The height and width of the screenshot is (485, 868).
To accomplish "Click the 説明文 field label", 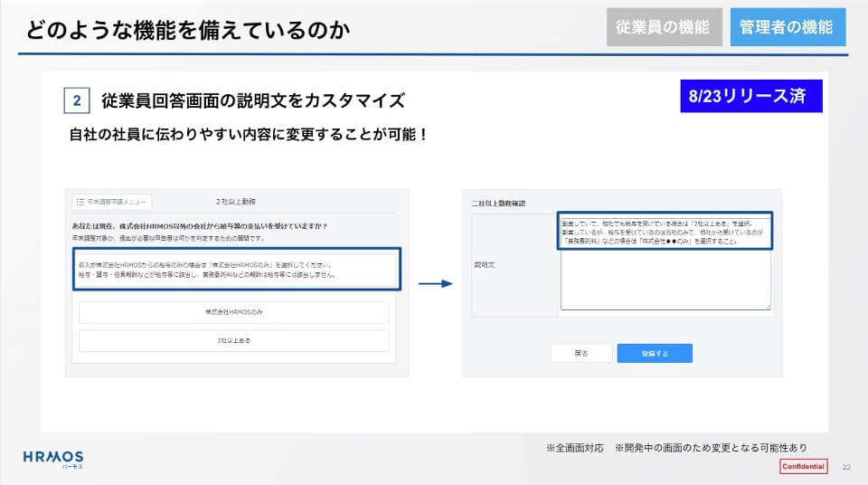I will [x=484, y=266].
